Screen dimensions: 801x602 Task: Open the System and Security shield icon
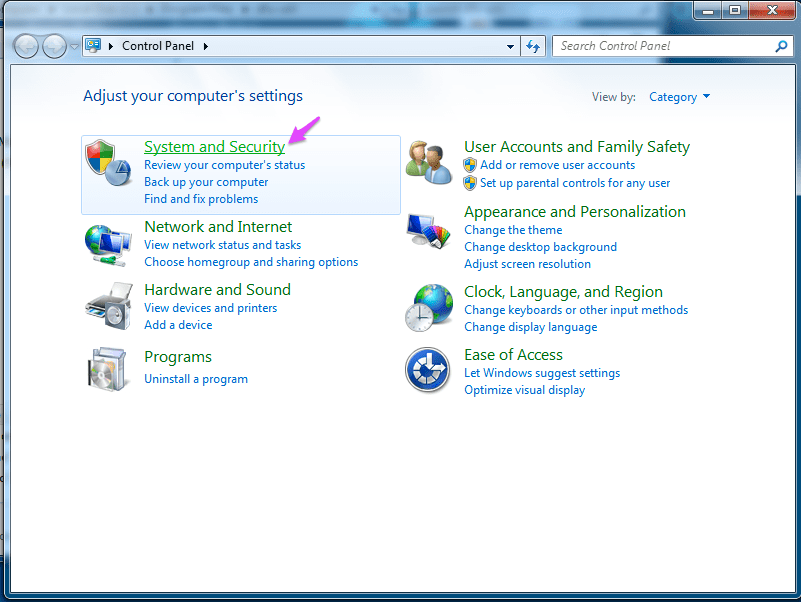pos(108,163)
